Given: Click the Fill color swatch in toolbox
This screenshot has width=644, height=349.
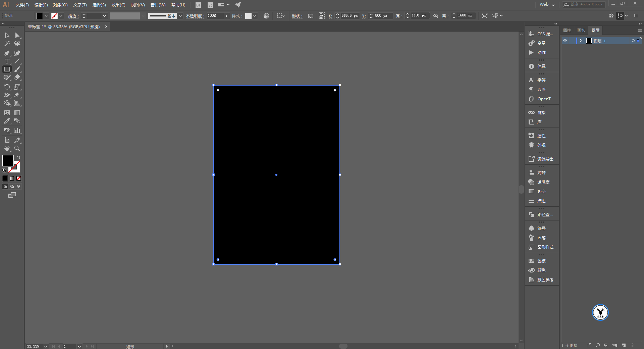Looking at the screenshot, I should (x=8, y=161).
